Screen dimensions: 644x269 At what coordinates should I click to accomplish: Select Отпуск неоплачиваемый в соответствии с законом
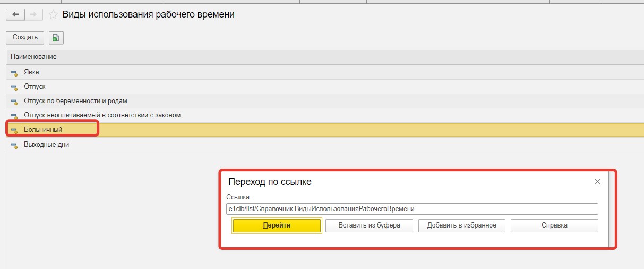325,115
